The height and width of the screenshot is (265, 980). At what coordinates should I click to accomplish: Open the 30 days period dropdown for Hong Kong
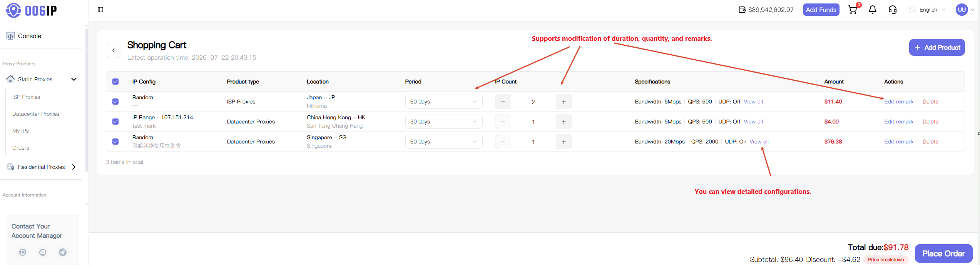[x=443, y=122]
